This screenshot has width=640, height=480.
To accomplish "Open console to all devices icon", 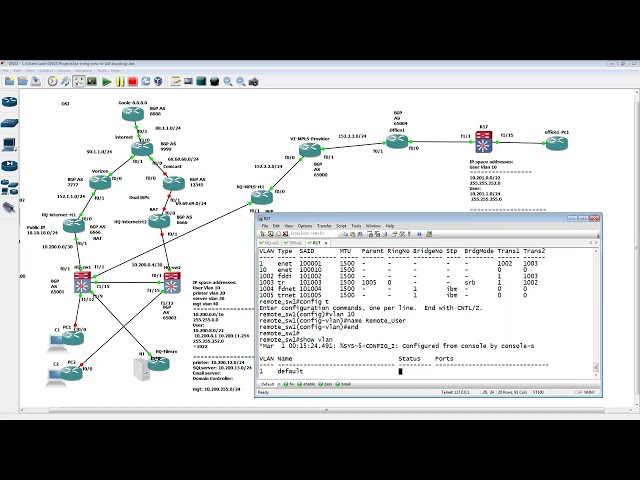I will (x=92, y=82).
